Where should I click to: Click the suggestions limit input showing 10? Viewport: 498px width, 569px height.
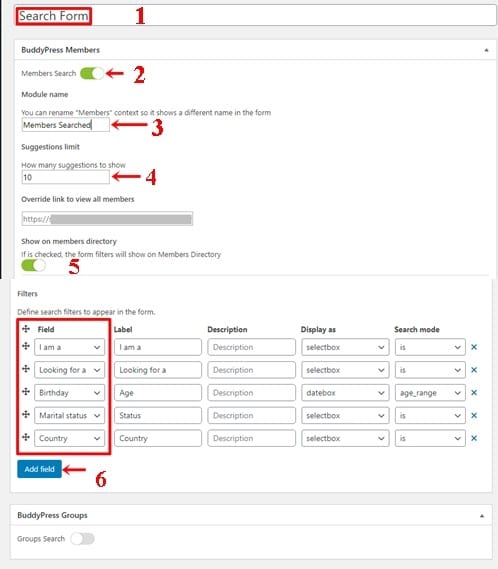pos(65,177)
